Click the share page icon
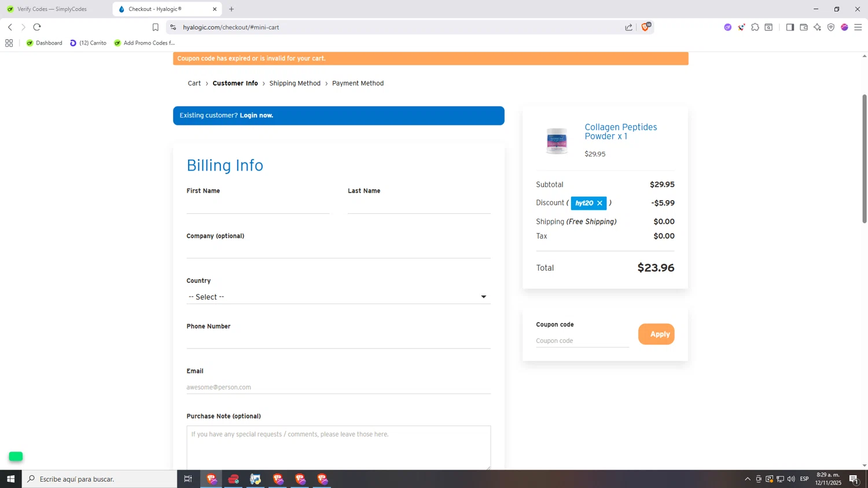 [x=629, y=27]
